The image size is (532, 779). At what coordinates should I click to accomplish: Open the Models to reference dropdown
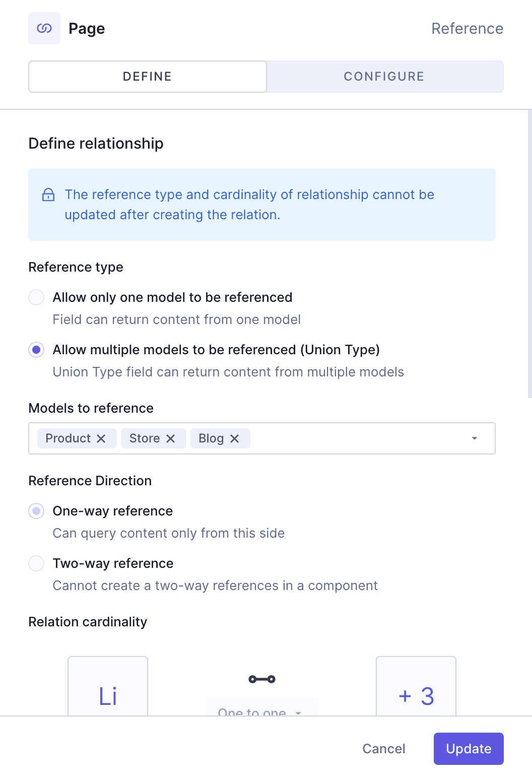[x=474, y=438]
